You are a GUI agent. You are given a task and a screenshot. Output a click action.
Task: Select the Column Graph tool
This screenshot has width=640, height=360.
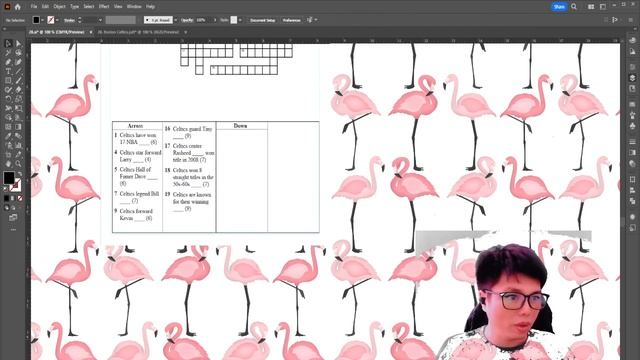point(18,145)
